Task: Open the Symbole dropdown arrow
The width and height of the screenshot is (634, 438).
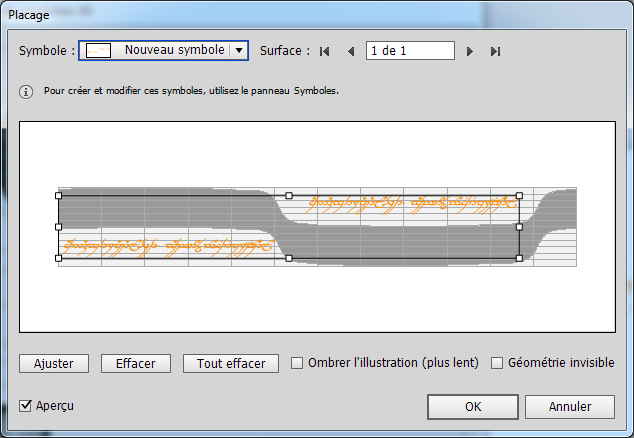Action: [239, 50]
